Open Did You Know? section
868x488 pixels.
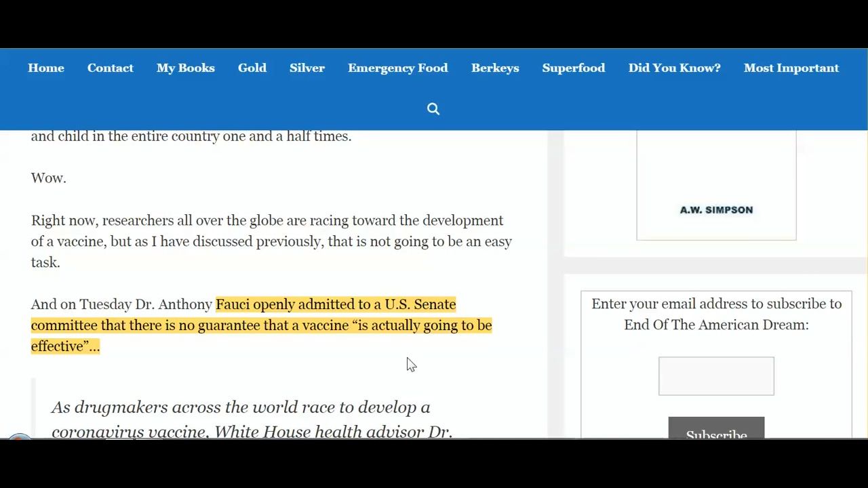[x=674, y=68]
